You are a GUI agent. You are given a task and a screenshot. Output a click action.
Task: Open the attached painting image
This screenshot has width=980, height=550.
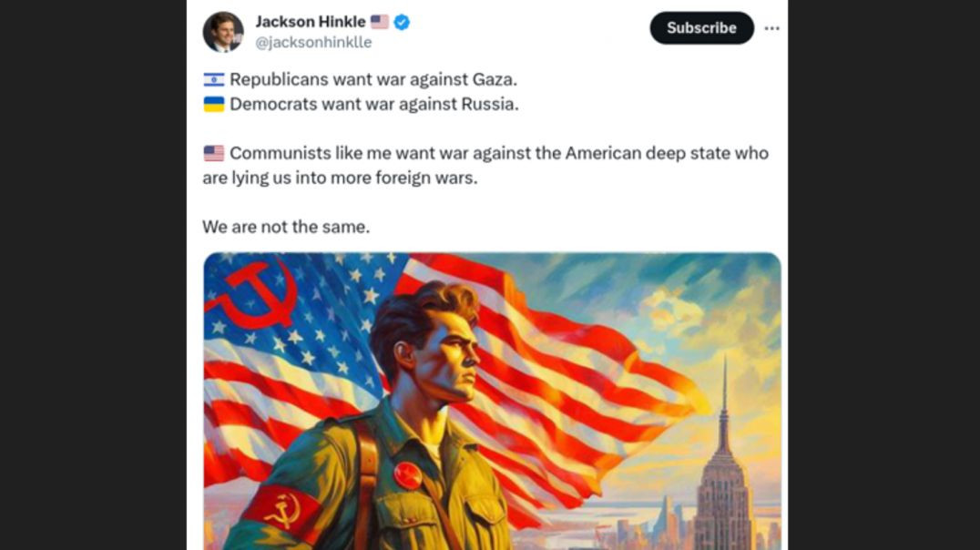(x=493, y=402)
